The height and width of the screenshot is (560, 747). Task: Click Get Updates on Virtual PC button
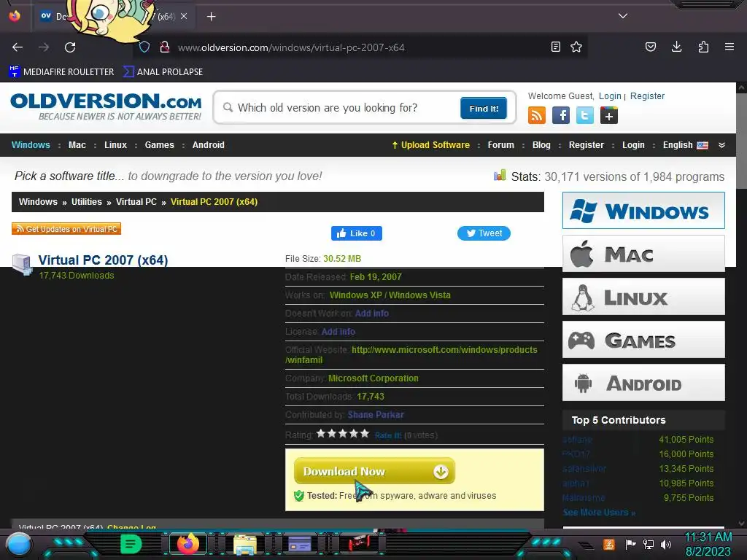tap(66, 229)
